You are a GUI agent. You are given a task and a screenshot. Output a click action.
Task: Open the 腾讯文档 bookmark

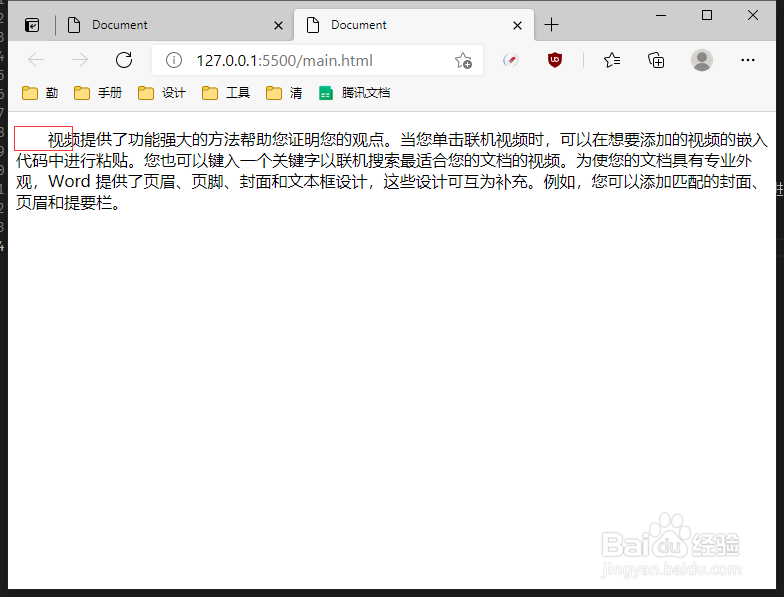pos(354,93)
